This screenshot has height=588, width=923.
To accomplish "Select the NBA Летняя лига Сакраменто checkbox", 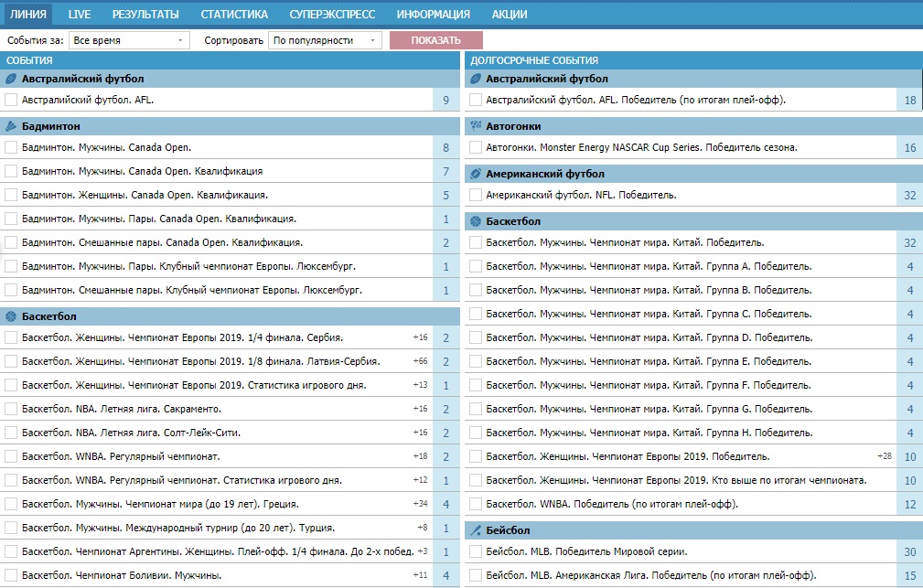I will (x=11, y=409).
